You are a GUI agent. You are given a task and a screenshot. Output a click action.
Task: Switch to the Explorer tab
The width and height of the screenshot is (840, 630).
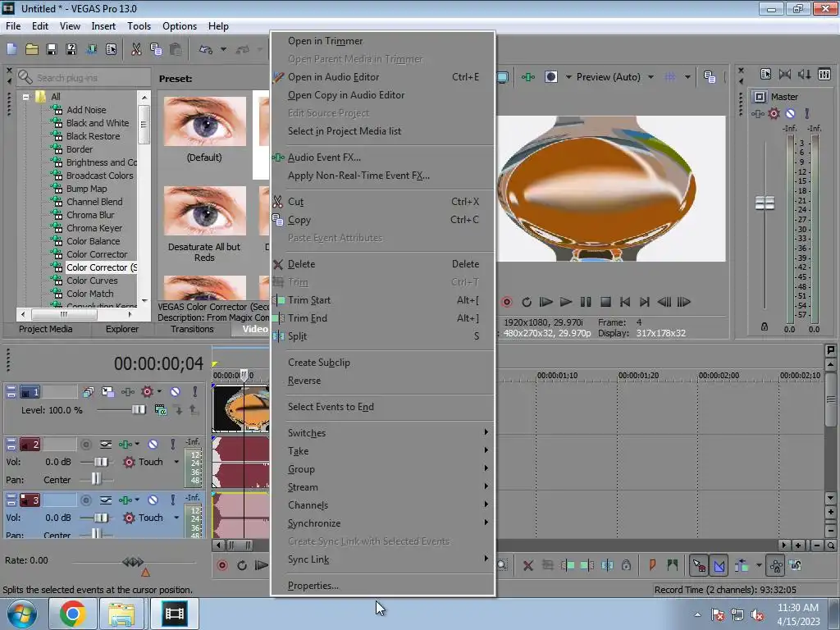click(x=121, y=329)
